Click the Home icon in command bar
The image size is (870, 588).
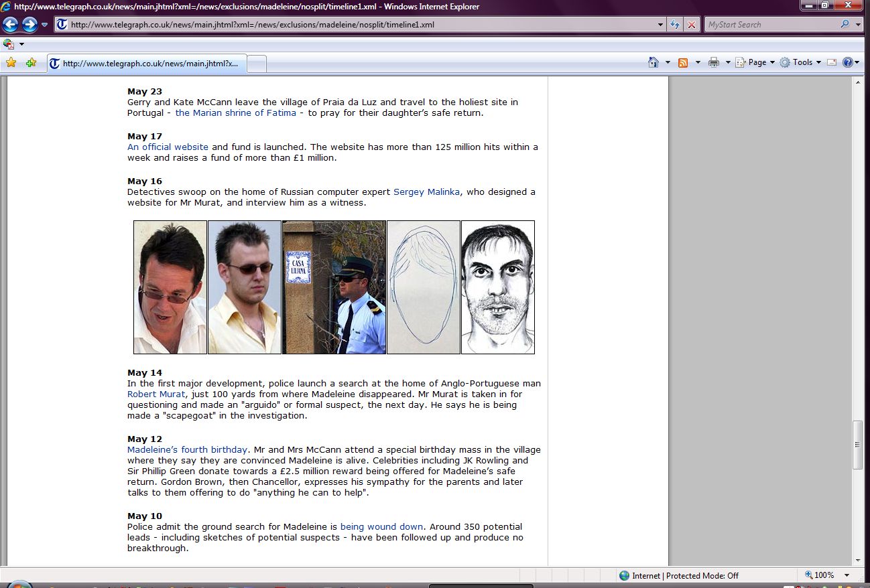click(x=654, y=62)
